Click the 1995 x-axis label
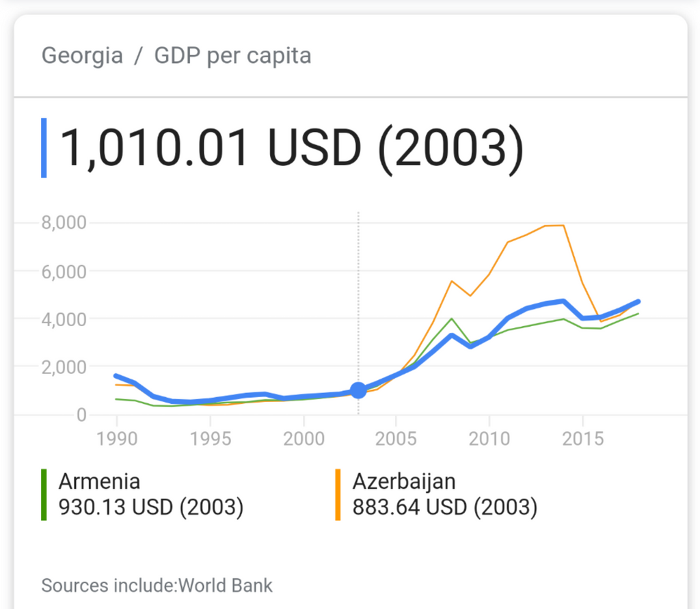 pos(211,439)
